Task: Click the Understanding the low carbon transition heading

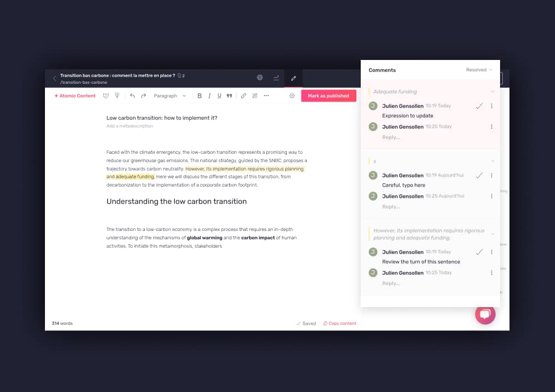Action: [176, 202]
